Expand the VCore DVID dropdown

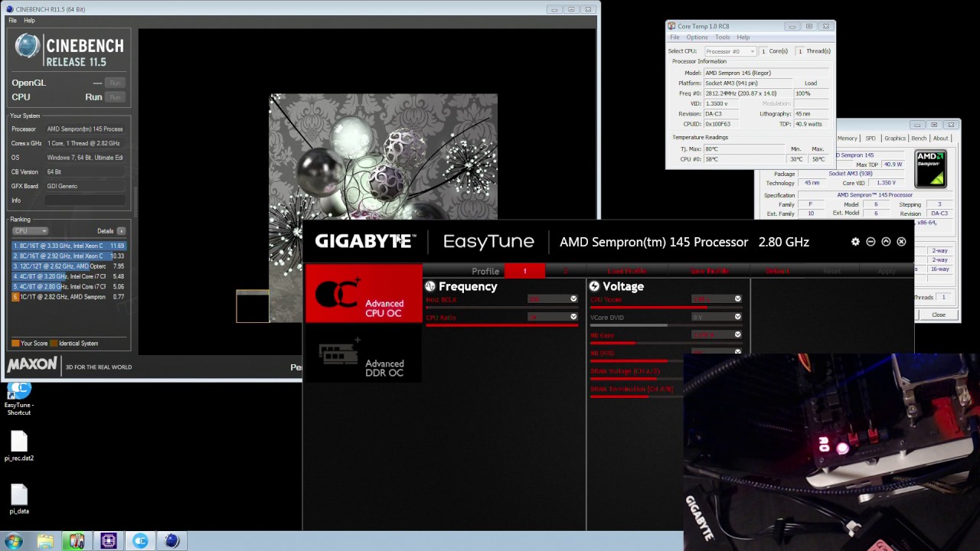click(x=738, y=317)
